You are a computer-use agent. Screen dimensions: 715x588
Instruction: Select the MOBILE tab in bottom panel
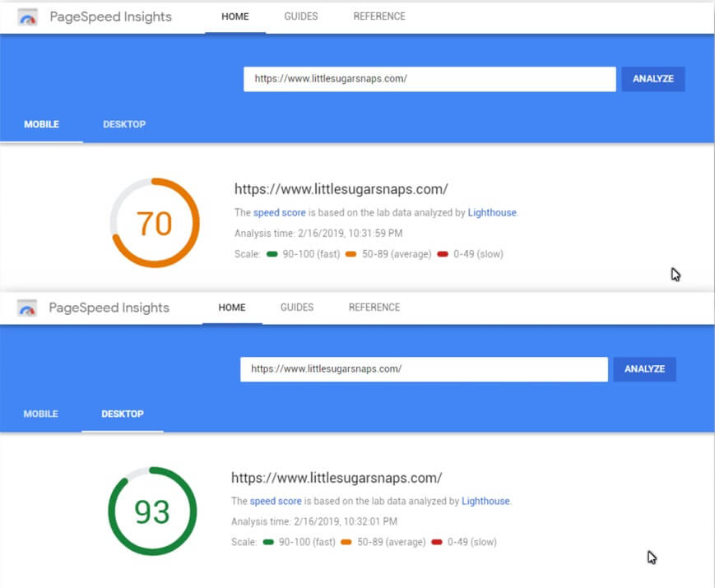point(40,414)
